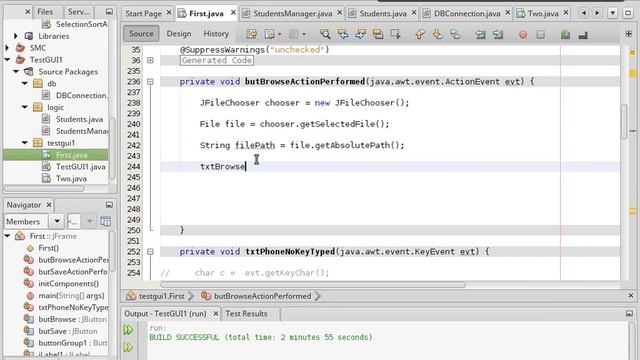Click the Stop Macro Recording square icon
The height and width of the screenshot is (360, 640).
tap(540, 35)
